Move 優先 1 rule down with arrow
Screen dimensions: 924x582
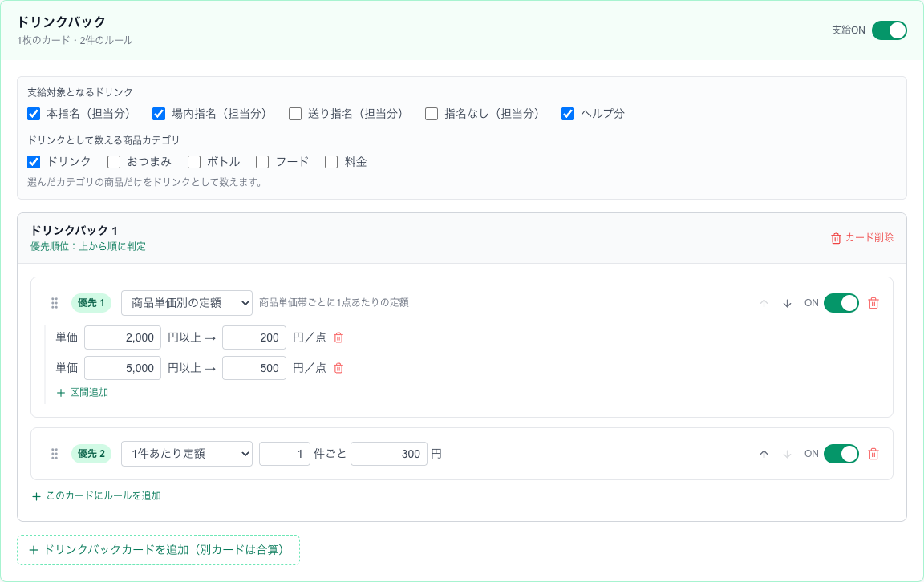[788, 303]
